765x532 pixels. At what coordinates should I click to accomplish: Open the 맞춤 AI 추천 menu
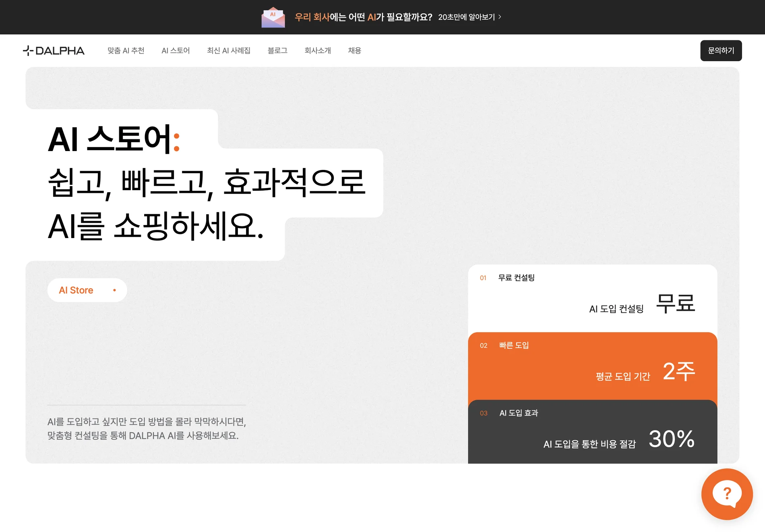coord(126,51)
